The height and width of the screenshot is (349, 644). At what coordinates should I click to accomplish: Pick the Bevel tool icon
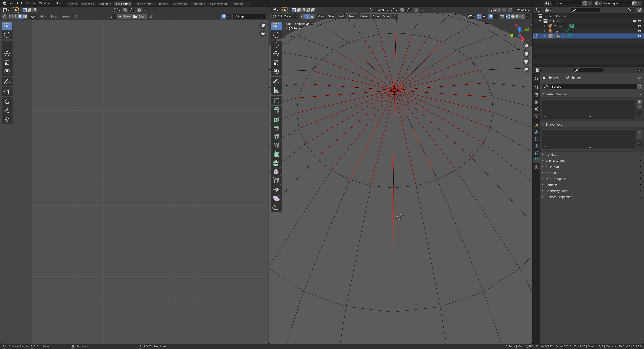pos(276,128)
